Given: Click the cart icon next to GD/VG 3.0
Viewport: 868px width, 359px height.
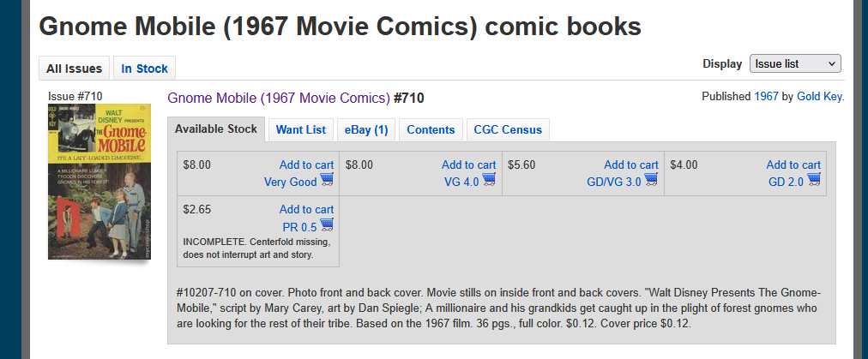Looking at the screenshot, I should [651, 180].
